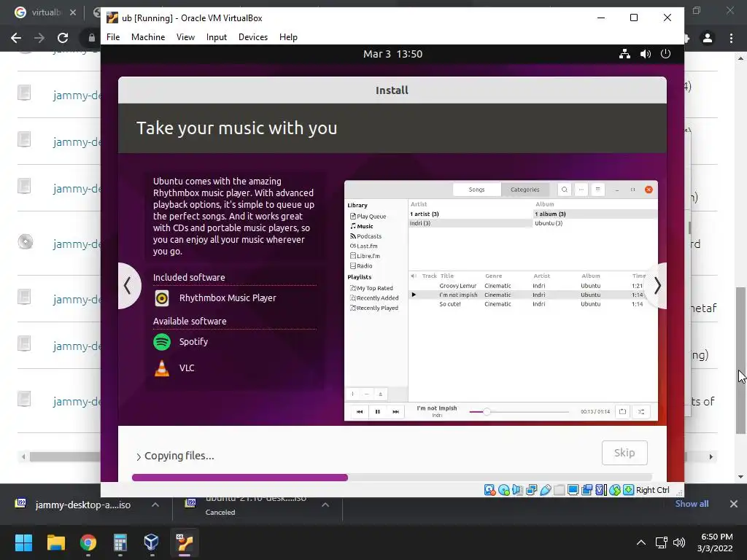
Task: Click the hard disk activity status icon
Action: tap(489, 490)
